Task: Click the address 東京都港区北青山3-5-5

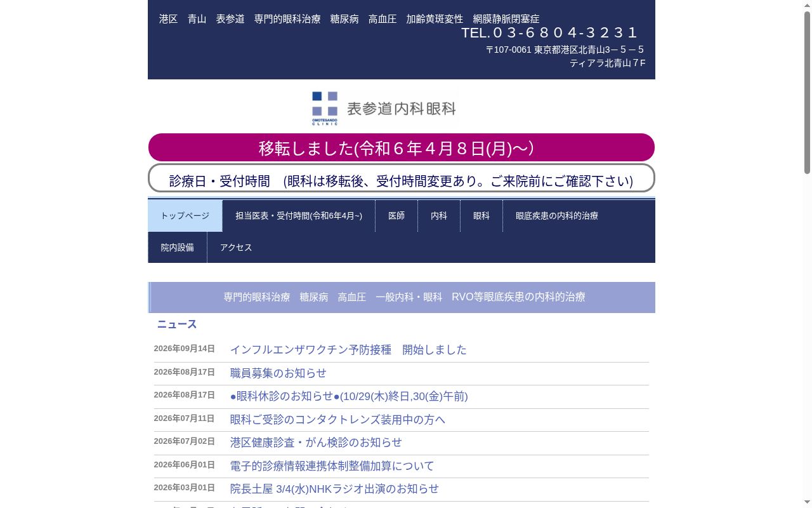Action: [x=565, y=50]
